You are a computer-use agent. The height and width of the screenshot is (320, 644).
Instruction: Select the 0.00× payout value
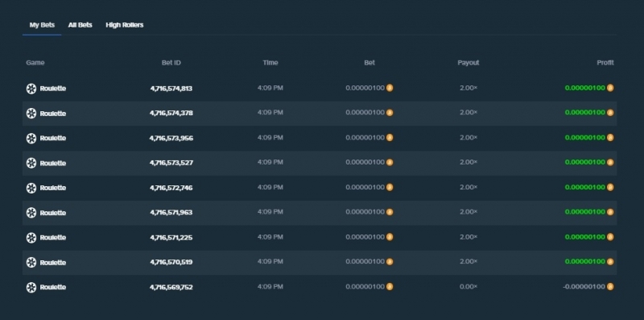click(x=469, y=287)
